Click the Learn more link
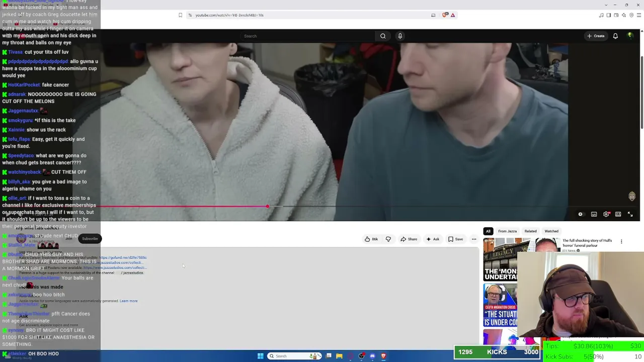 click(128, 301)
